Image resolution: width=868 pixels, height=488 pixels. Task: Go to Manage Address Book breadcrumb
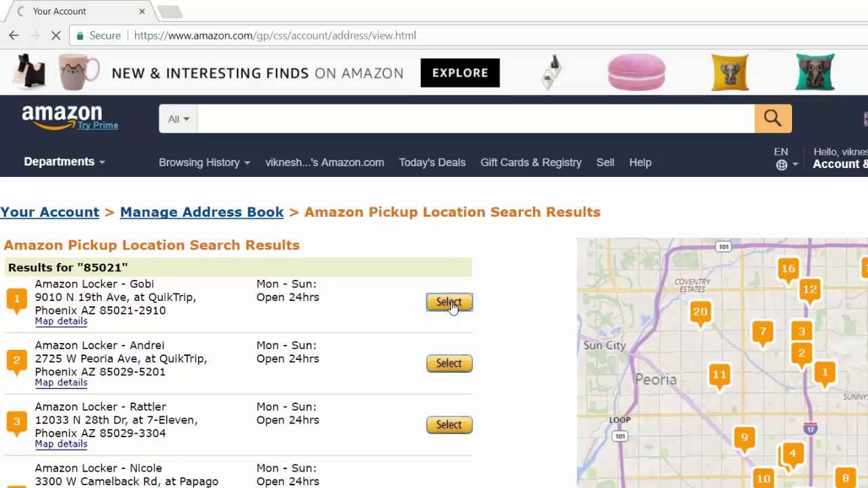[x=201, y=212]
